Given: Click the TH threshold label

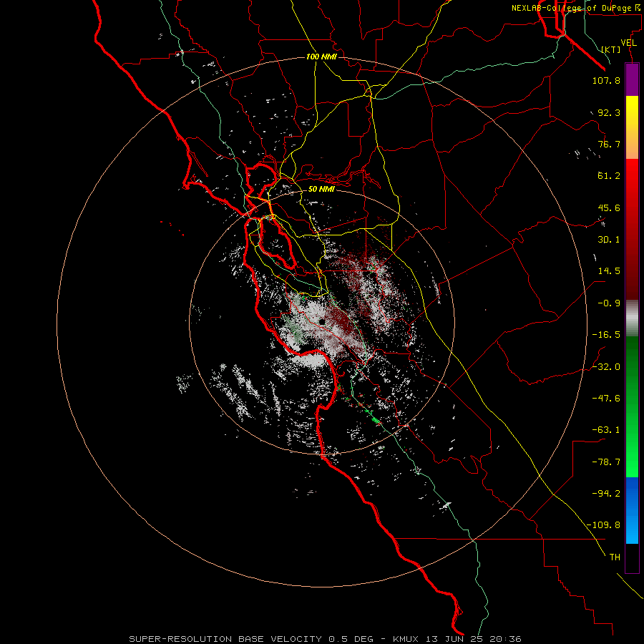Looking at the screenshot, I should (615, 557).
